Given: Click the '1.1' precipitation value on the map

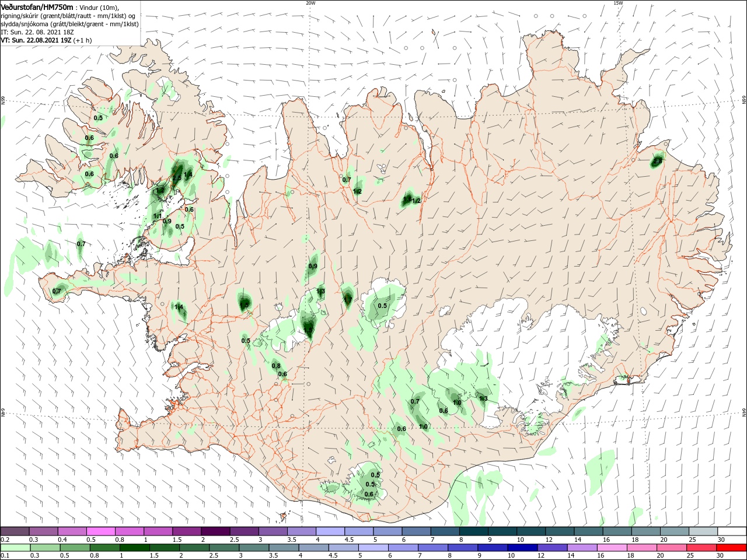Looking at the screenshot, I should coord(158,216).
